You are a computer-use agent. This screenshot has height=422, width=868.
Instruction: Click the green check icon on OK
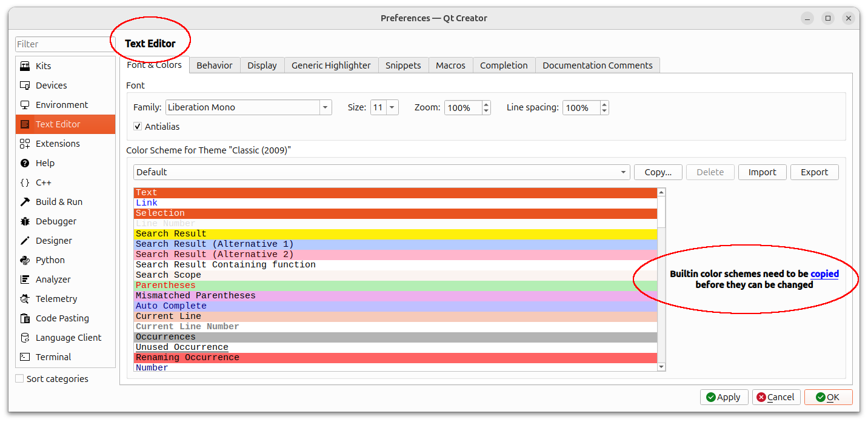click(x=821, y=397)
